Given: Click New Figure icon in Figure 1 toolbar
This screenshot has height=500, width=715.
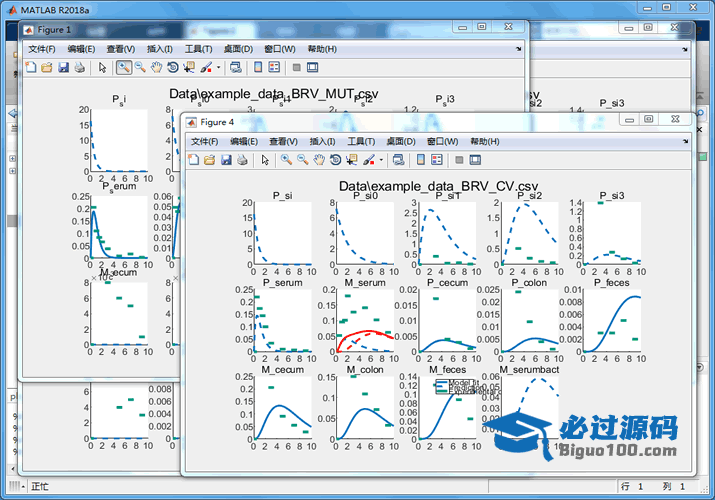Looking at the screenshot, I should (31, 67).
